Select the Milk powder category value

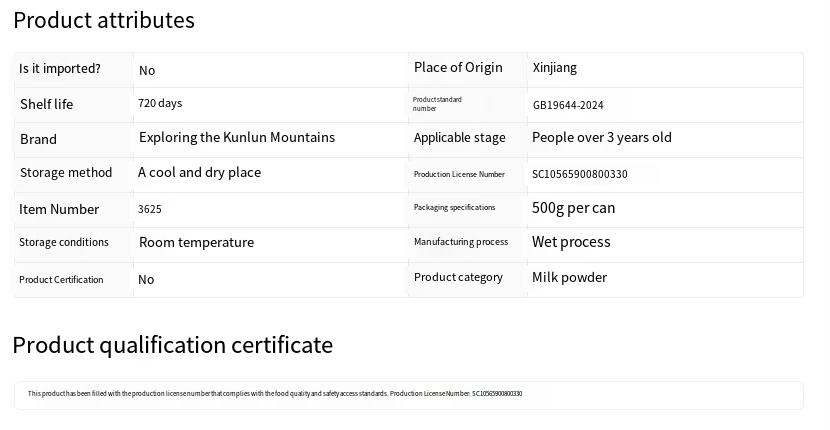coord(569,278)
